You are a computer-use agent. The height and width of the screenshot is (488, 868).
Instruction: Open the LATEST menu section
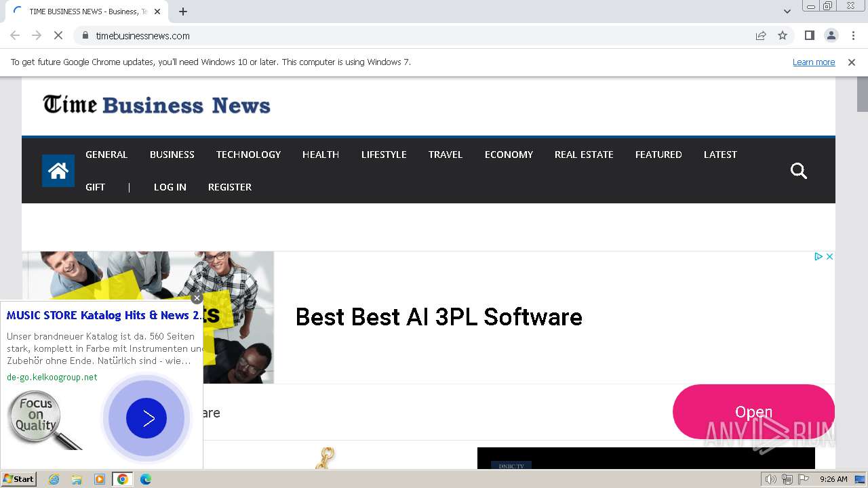pos(720,155)
